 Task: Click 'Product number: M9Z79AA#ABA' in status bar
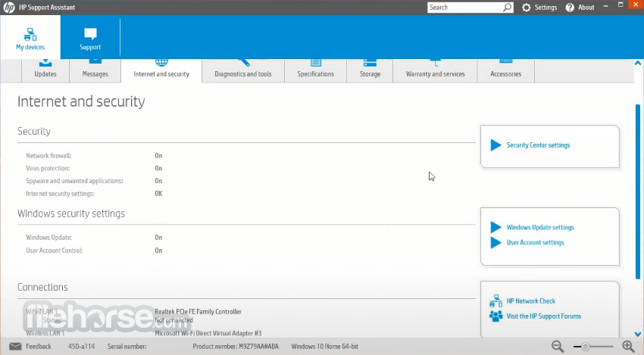coord(236,347)
